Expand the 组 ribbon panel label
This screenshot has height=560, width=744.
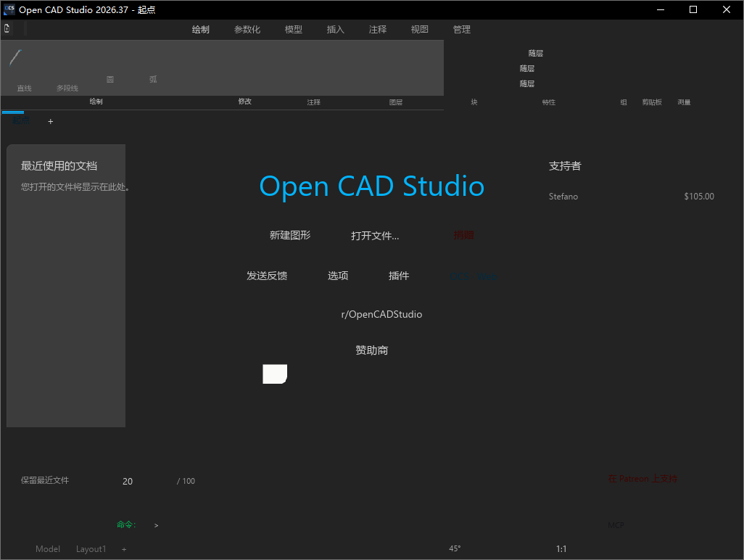(624, 102)
